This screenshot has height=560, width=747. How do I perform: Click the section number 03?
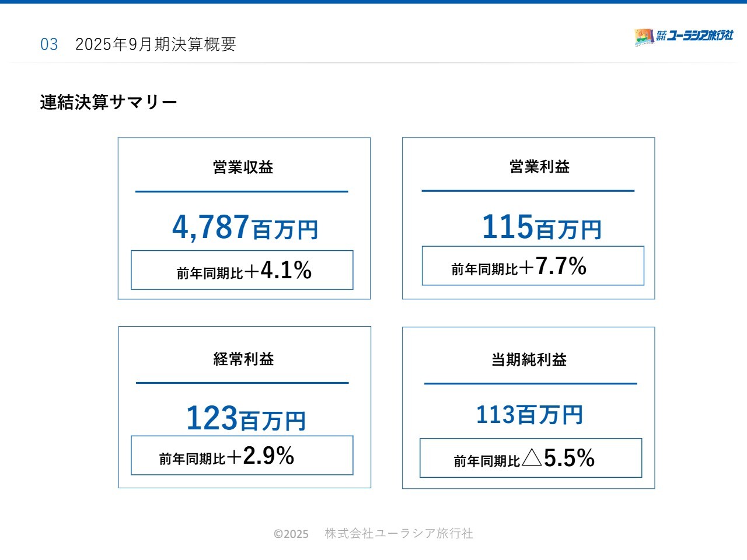[x=49, y=44]
